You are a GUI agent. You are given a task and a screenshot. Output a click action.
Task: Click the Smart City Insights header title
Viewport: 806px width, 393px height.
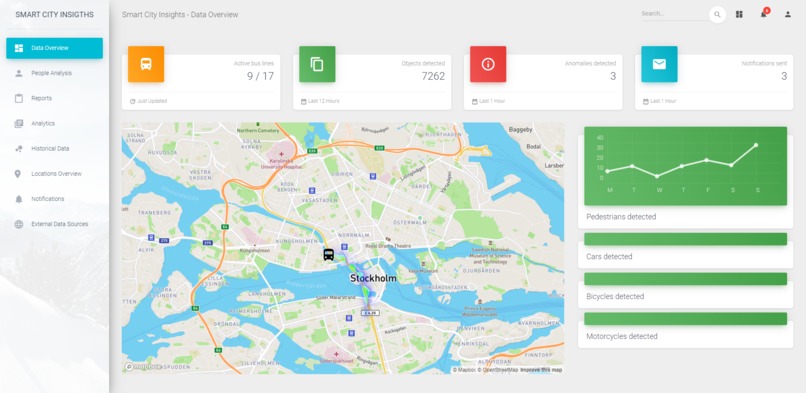180,15
